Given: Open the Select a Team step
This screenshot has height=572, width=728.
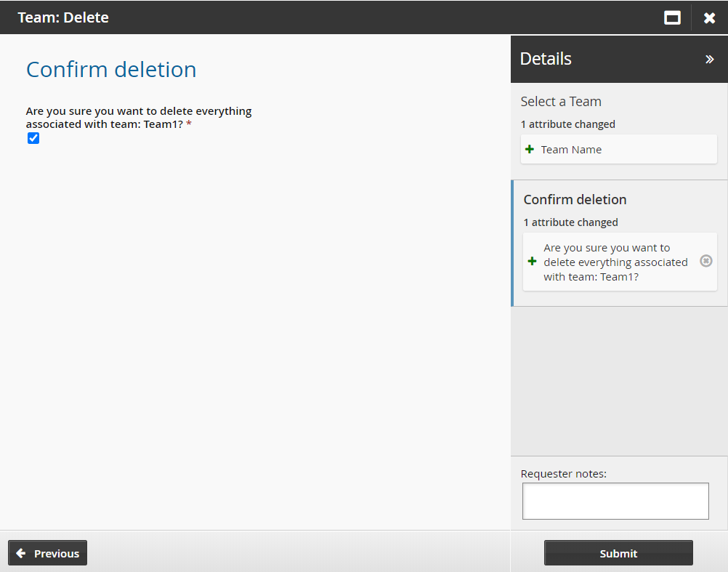Looking at the screenshot, I should point(561,102).
